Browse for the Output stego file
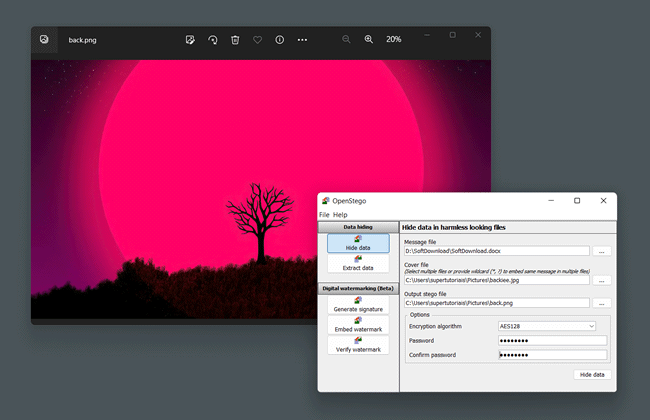The height and width of the screenshot is (420, 650). [x=601, y=303]
